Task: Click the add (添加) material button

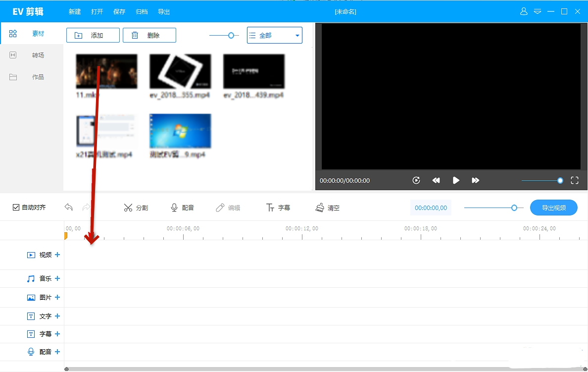Action: (x=93, y=35)
